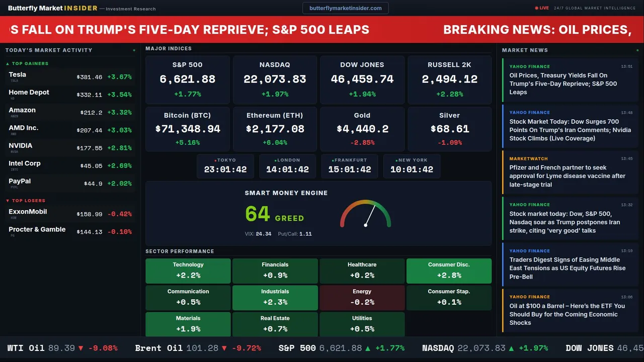The height and width of the screenshot is (362, 644).
Task: Open the Home Depot gainer row
Action: [70, 95]
